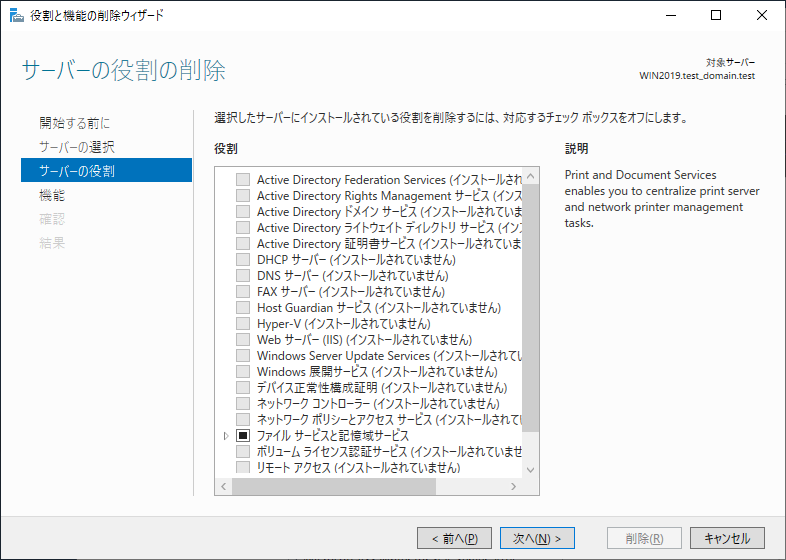
Task: Close the wizard window
Action: [762, 15]
